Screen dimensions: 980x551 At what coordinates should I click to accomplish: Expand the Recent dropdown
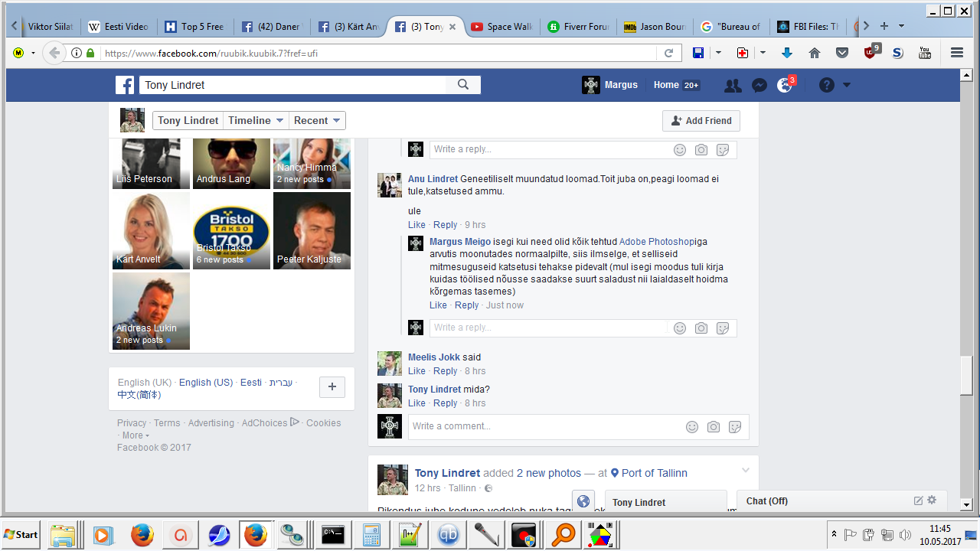tap(317, 121)
